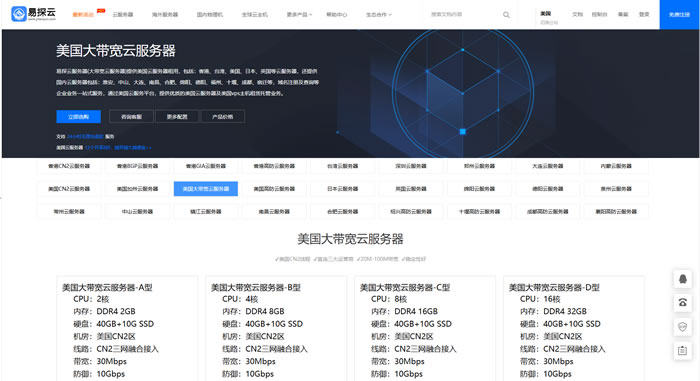Click the 美国大带宽云服务器 section heading

pyautogui.click(x=350, y=239)
